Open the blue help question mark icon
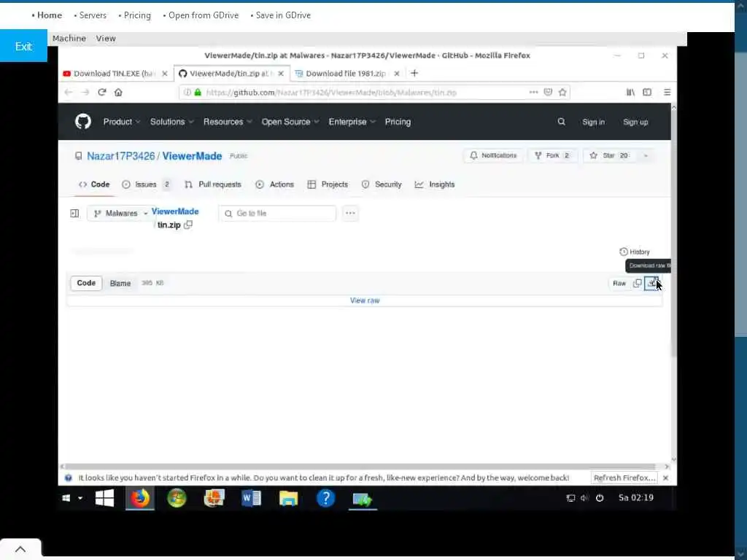This screenshot has width=747, height=560. (x=326, y=498)
